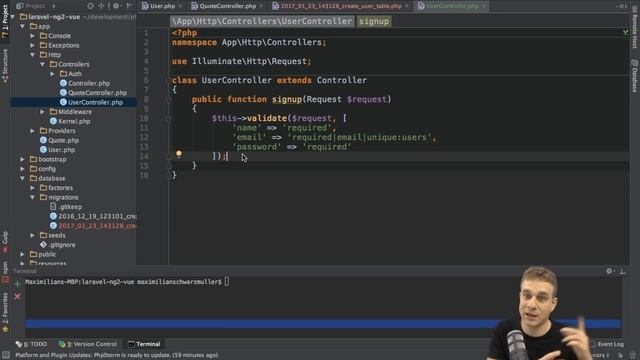The width and height of the screenshot is (640, 360).
Task: Click the collapse all icon in Project toolbar
Action: point(101,6)
